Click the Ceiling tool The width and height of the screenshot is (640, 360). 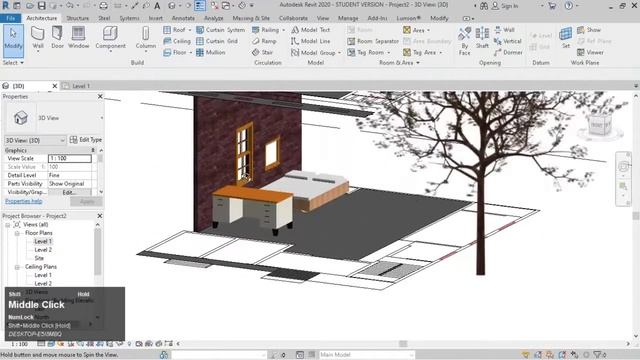click(177, 41)
